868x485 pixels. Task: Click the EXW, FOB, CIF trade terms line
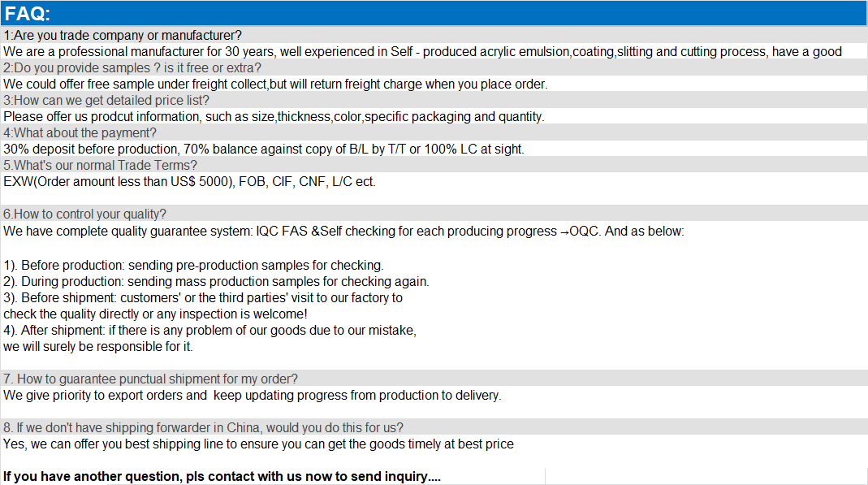click(189, 182)
